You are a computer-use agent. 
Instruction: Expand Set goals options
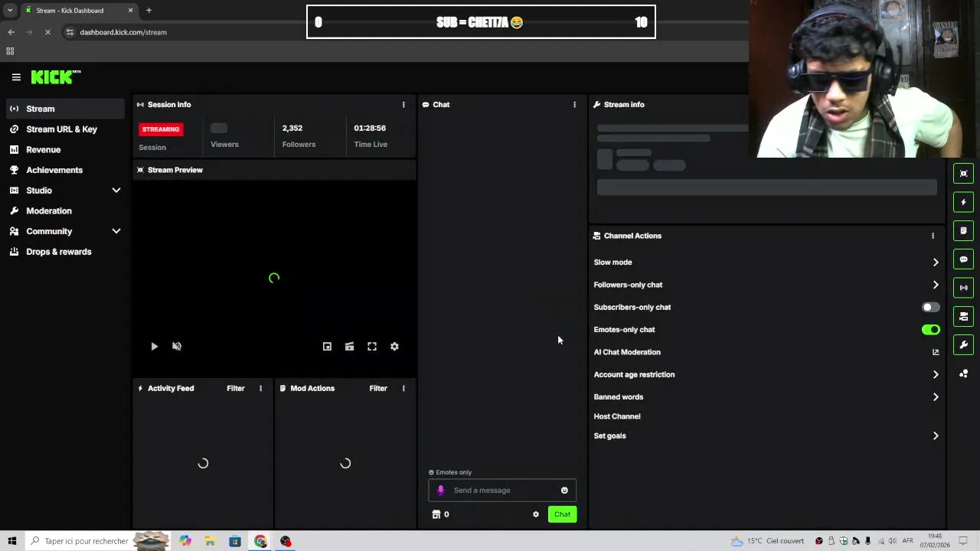(936, 435)
